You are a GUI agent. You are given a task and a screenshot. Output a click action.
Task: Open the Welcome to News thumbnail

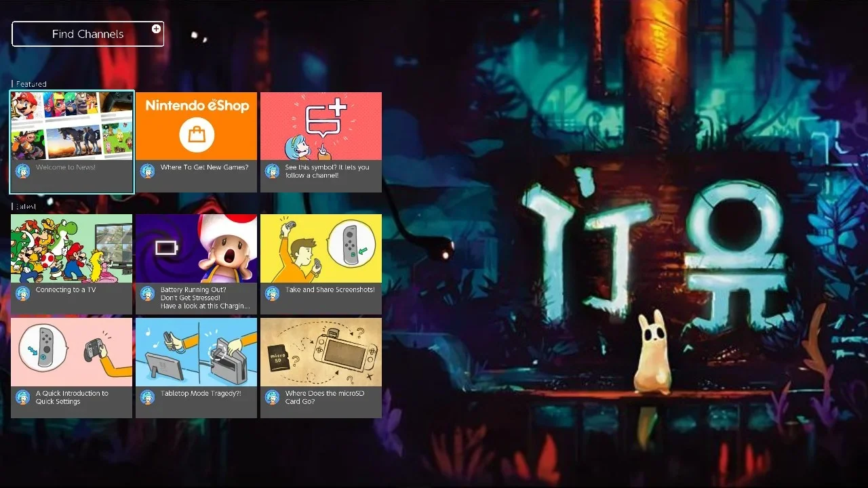coord(72,126)
